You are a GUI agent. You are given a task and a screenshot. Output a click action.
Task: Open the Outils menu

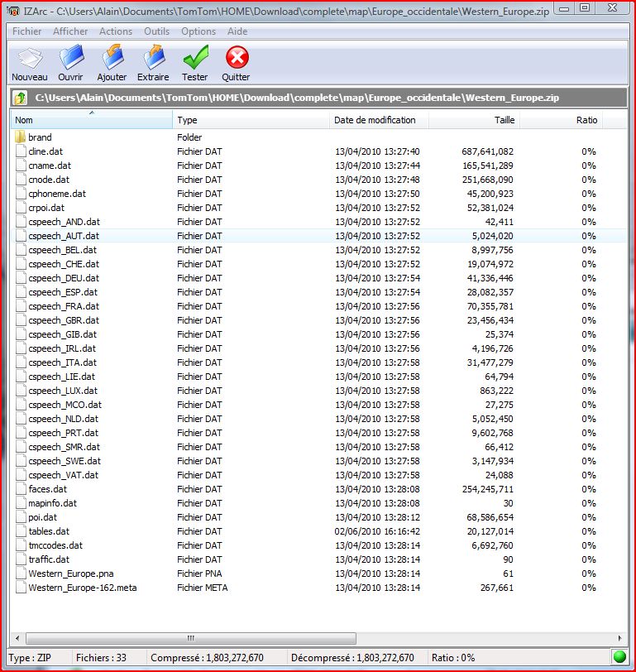point(157,31)
